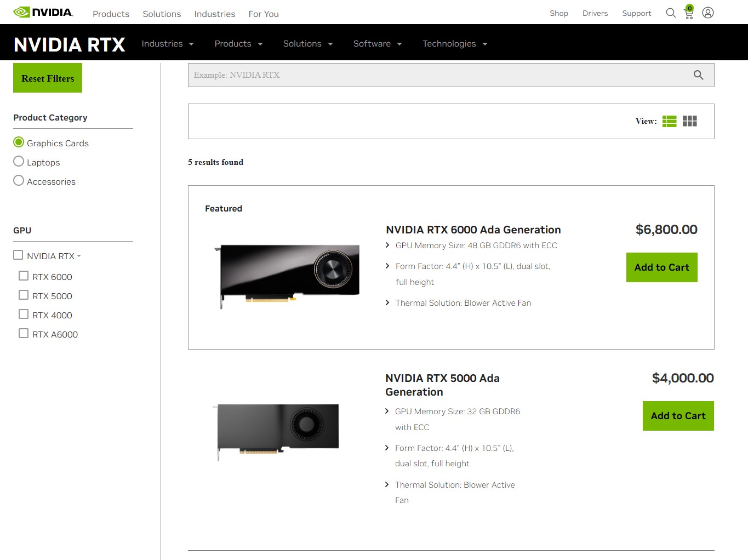
Task: Expand GPU Memory Size chevron for RTX 6000
Action: [387, 245]
